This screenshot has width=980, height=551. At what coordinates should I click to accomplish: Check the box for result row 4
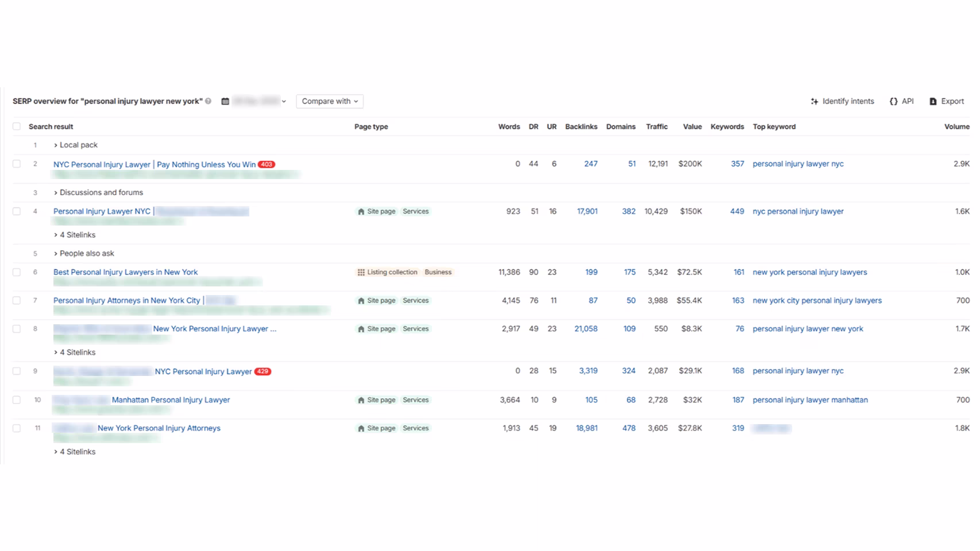[x=17, y=211]
